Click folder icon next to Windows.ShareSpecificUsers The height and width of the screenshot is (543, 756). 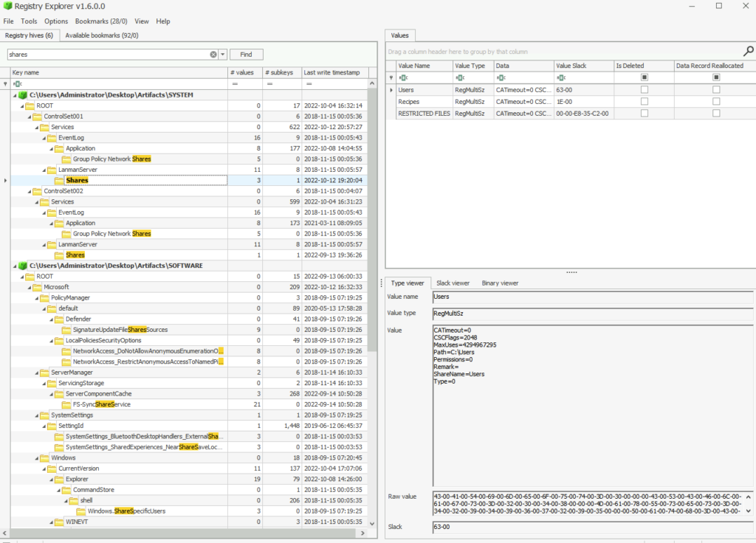pos(81,511)
